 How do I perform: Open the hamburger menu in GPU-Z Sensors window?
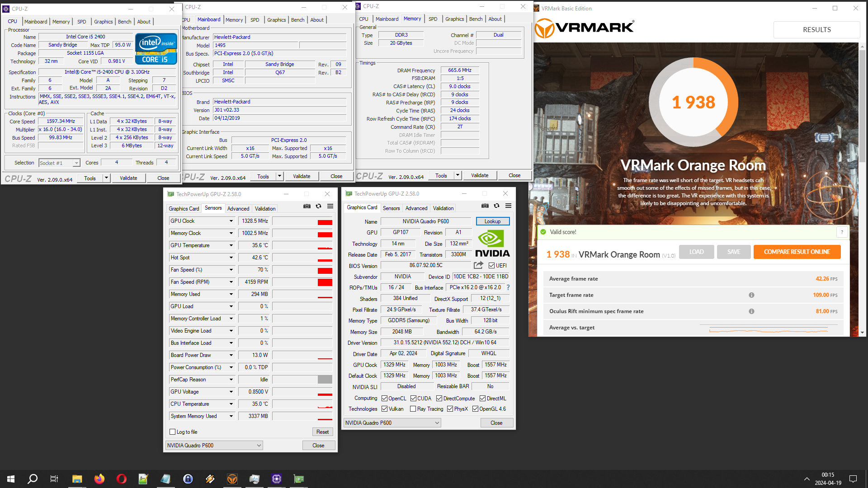coord(330,206)
